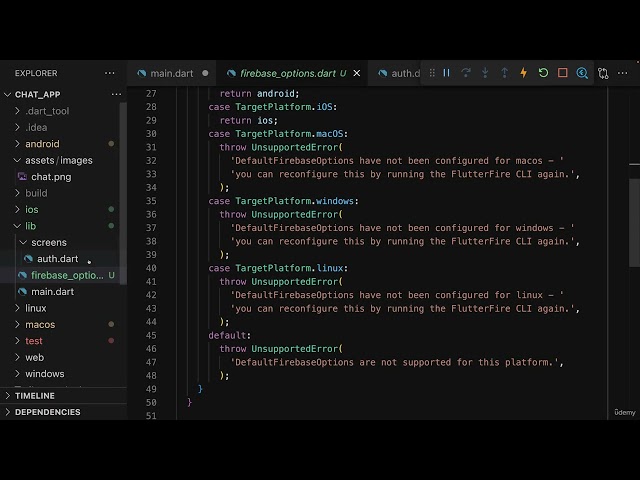Click 'return android;' code line
The width and height of the screenshot is (640, 480).
pos(259,93)
